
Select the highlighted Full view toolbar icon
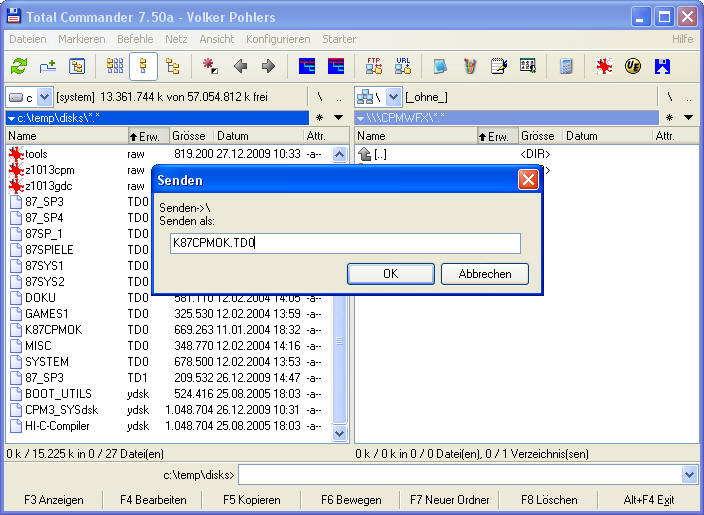click(143, 66)
